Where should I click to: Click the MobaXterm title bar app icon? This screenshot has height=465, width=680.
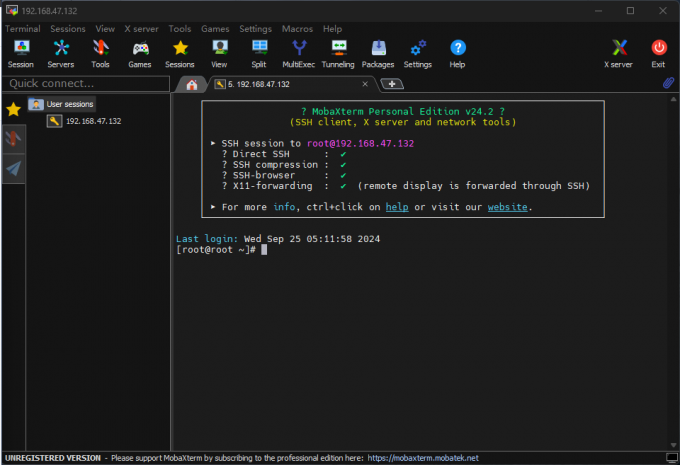(12, 10)
